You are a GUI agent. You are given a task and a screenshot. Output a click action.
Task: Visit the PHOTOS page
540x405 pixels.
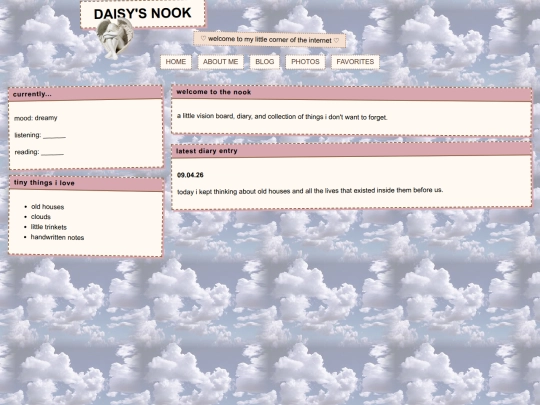coord(305,62)
